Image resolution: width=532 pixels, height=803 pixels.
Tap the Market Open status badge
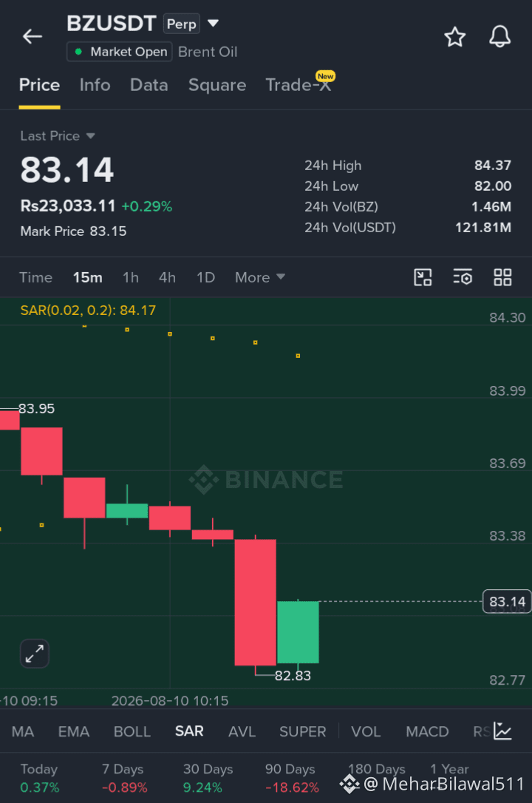click(120, 52)
